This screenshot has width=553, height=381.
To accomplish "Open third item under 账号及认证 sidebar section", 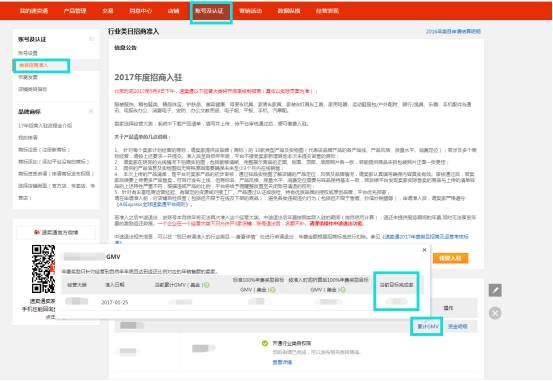I will point(28,77).
